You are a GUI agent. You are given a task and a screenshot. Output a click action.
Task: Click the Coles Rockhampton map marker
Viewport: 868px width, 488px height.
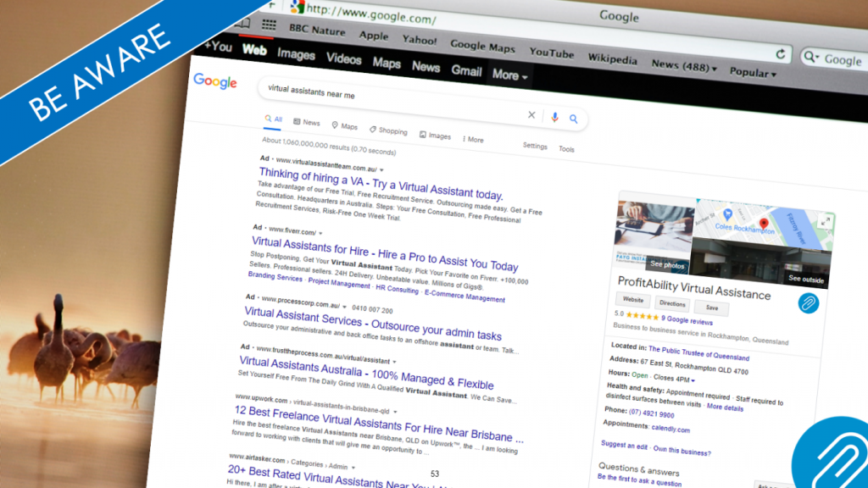[x=728, y=214]
